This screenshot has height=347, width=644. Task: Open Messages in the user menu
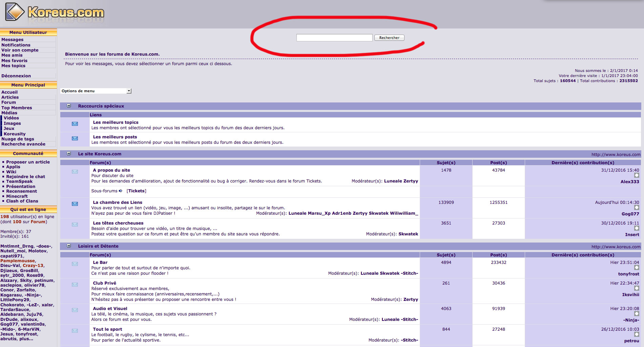[x=13, y=40]
